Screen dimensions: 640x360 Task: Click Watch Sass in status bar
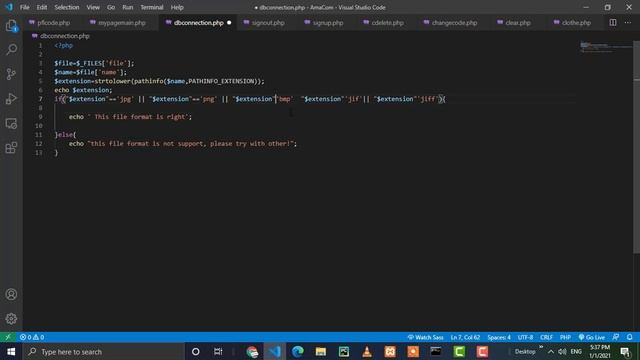[425, 337]
